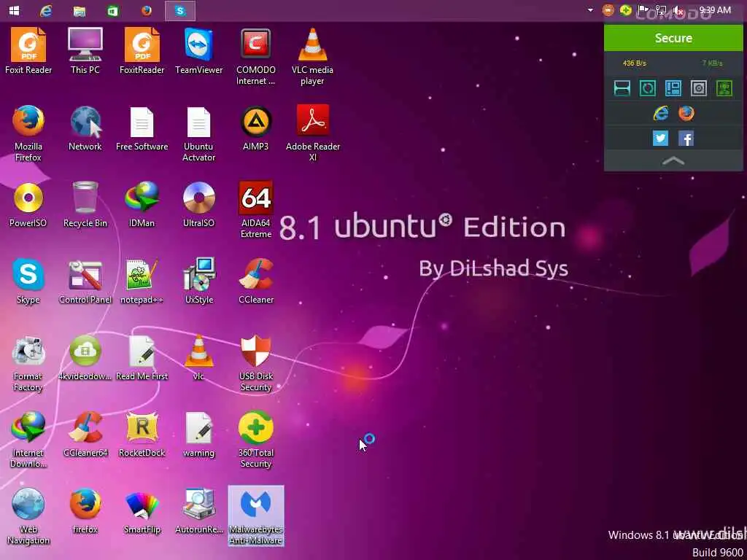Select 360 Total Security desktop icon
The height and width of the screenshot is (560, 747).
pos(256,440)
